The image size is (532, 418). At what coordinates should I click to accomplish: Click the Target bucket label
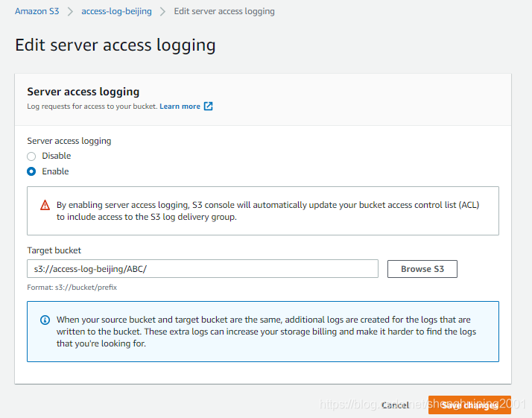click(x=54, y=250)
